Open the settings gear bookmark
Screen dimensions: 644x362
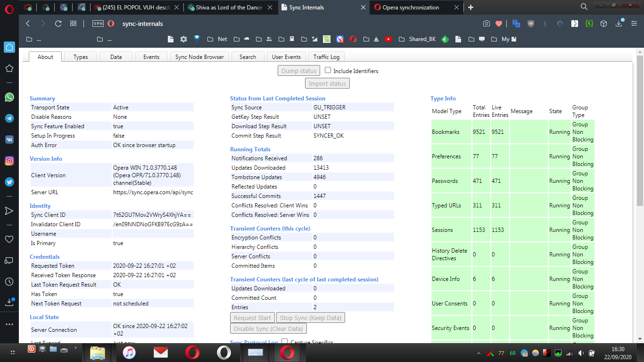click(184, 39)
